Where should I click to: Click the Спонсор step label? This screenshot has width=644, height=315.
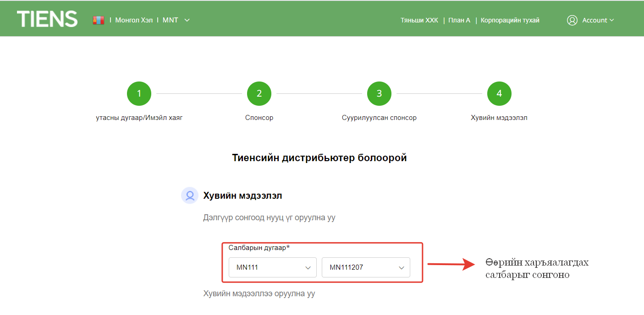[x=259, y=118]
